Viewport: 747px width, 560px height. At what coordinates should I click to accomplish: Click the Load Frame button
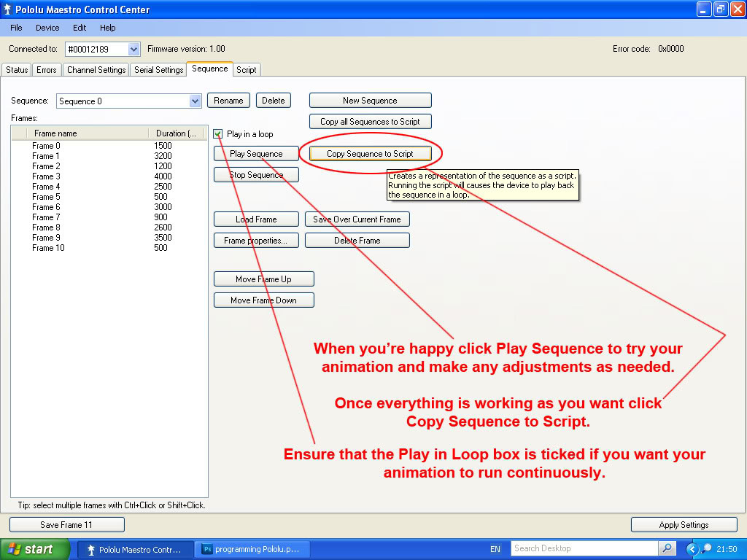point(256,219)
